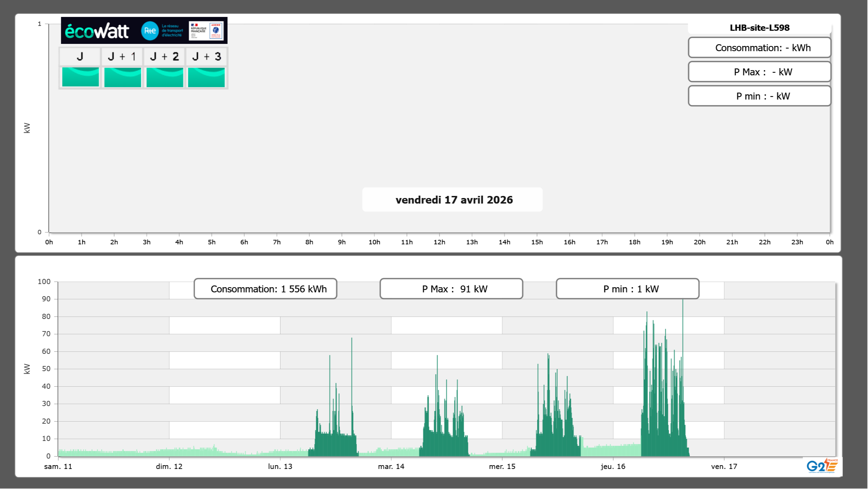Click the green EcoWatt signal under J + 1
The image size is (868, 489).
(122, 77)
